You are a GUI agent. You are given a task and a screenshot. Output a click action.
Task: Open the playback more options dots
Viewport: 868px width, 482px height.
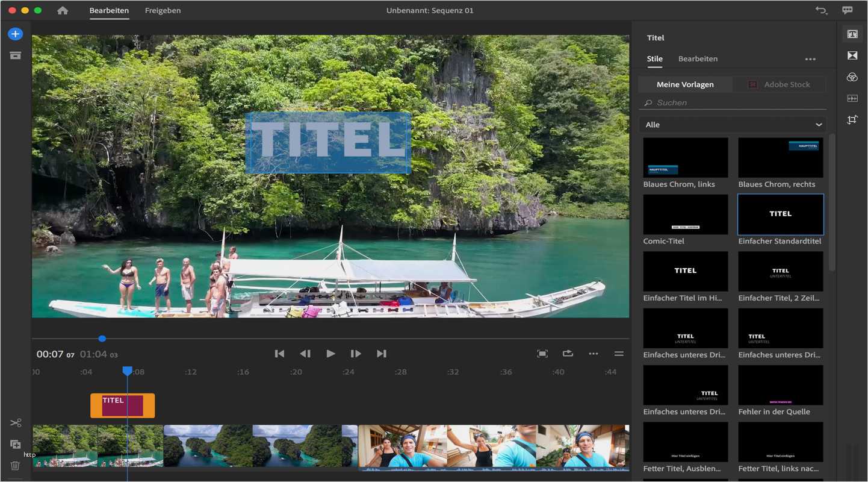(594, 354)
